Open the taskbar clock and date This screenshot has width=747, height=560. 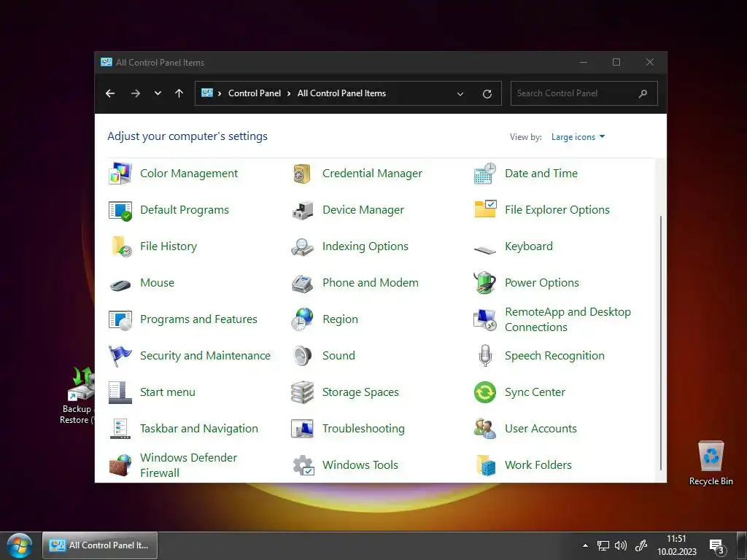[x=676, y=545]
